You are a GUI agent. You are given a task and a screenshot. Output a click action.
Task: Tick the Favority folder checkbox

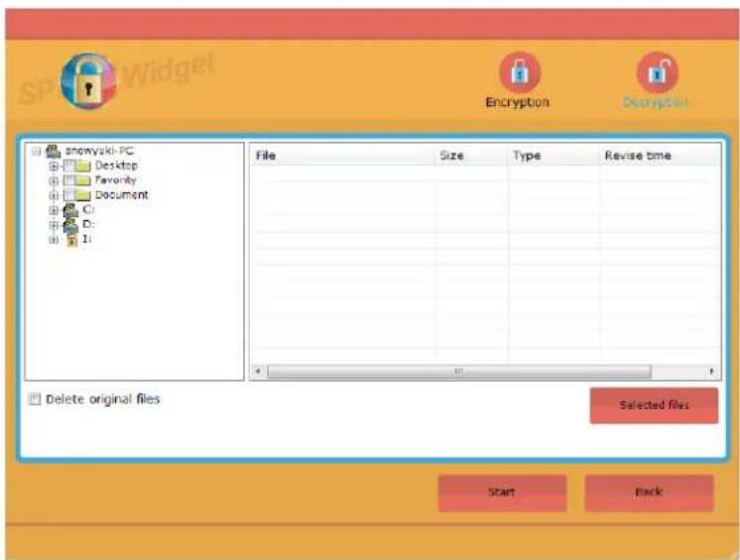coord(69,180)
